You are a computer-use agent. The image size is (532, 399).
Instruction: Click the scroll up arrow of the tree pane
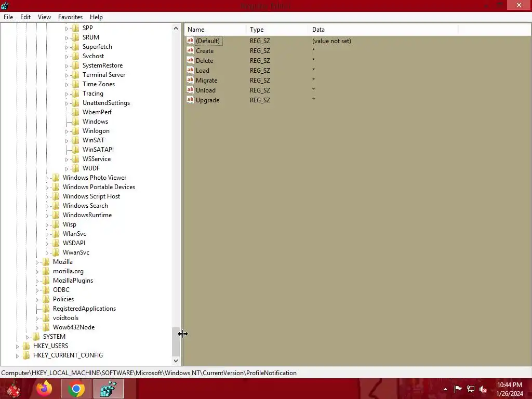(x=176, y=28)
